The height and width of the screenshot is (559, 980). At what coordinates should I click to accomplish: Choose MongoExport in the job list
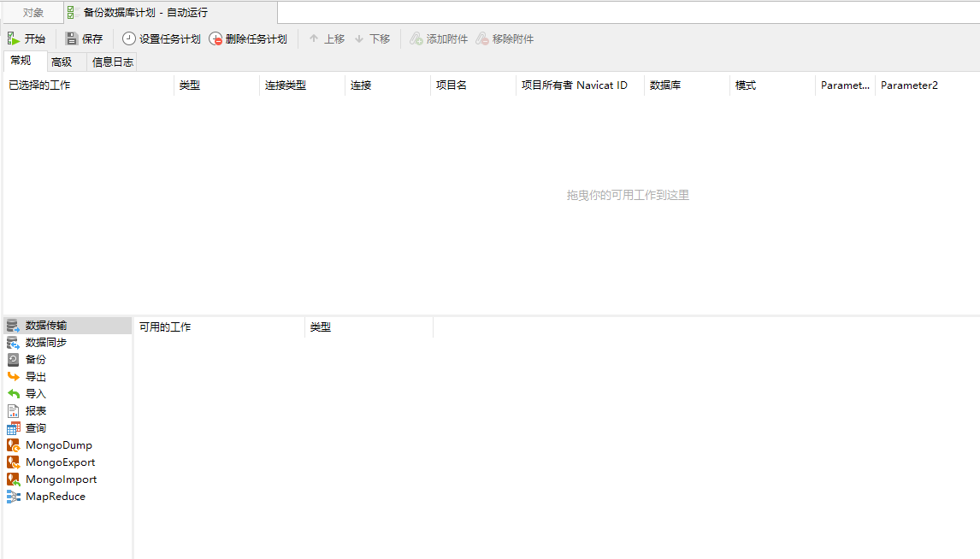pyautogui.click(x=60, y=462)
